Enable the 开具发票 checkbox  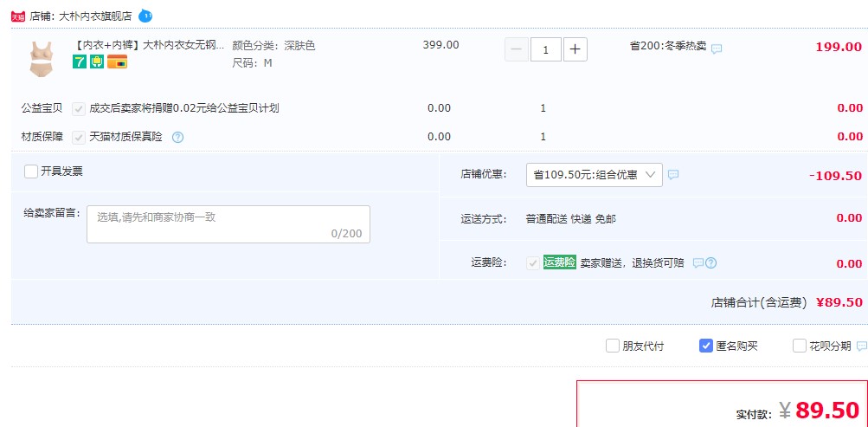[31, 171]
